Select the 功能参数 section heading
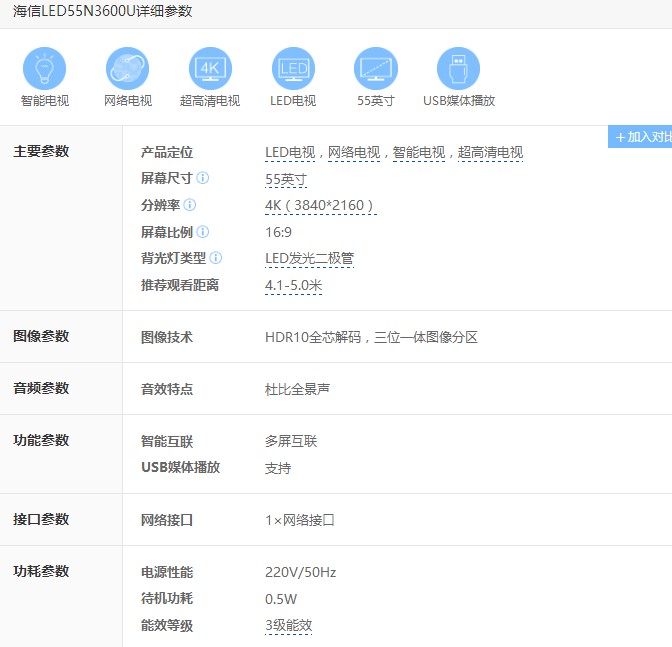672x647 pixels. pos(41,440)
